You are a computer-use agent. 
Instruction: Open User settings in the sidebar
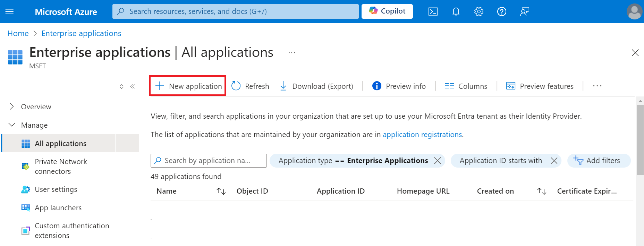[x=56, y=189]
